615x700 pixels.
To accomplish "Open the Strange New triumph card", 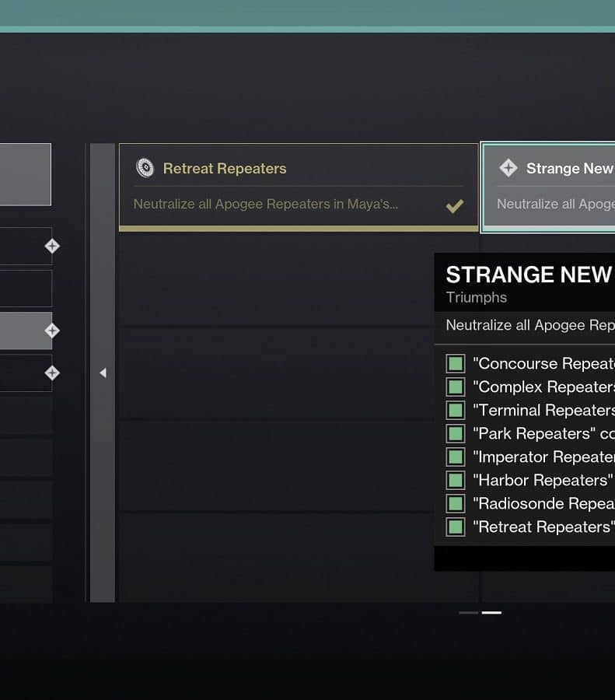I will (548, 187).
